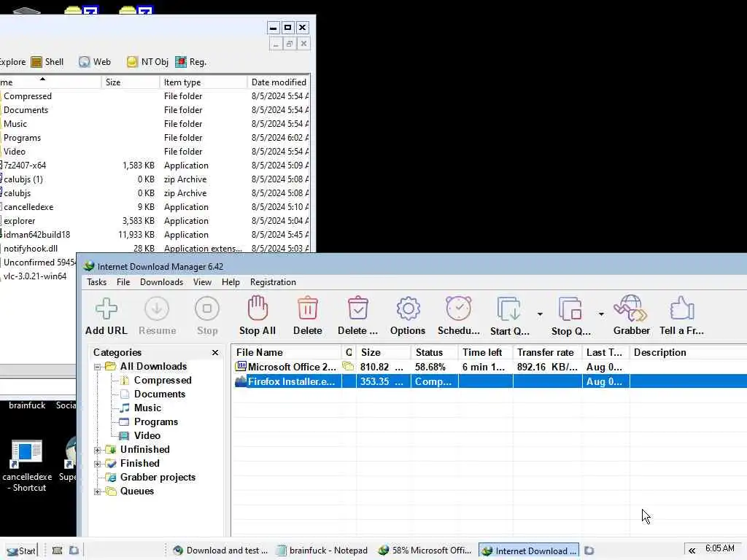747x560 pixels.
Task: Select the Microsoft Office download row
Action: tap(489, 367)
